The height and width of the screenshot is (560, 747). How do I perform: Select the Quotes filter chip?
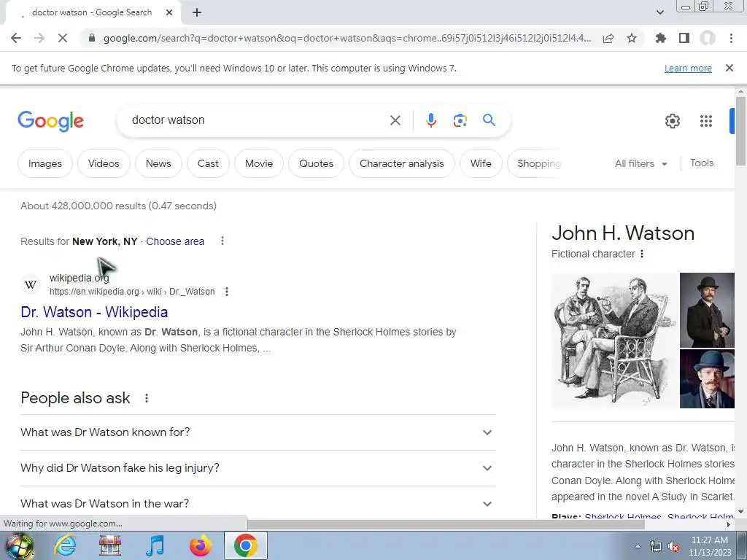click(x=317, y=163)
